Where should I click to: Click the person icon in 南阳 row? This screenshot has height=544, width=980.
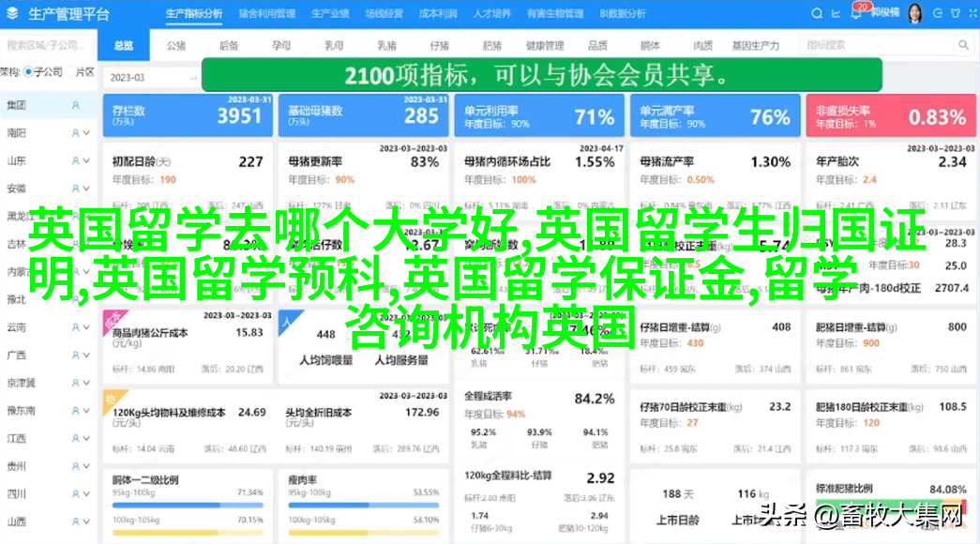pos(76,133)
